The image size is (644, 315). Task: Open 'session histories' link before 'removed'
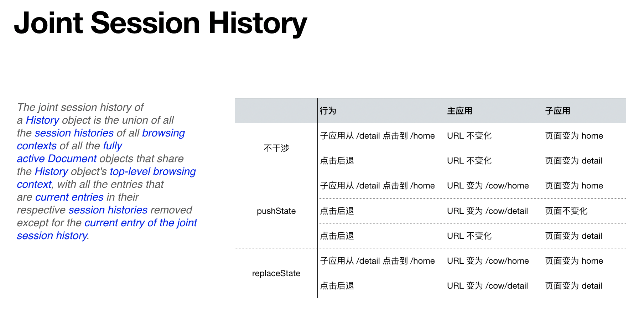[108, 210]
